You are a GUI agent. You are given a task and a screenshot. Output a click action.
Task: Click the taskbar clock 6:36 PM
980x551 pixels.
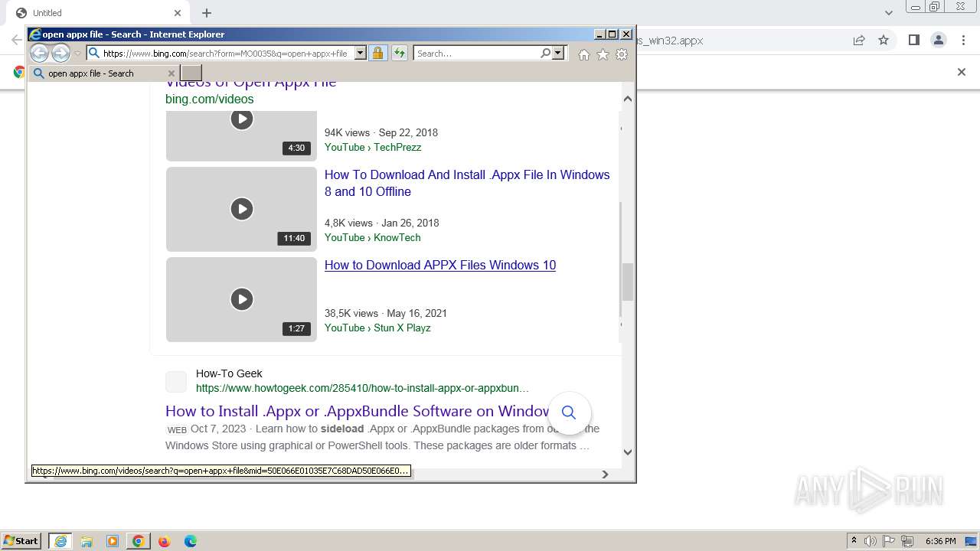tap(941, 541)
